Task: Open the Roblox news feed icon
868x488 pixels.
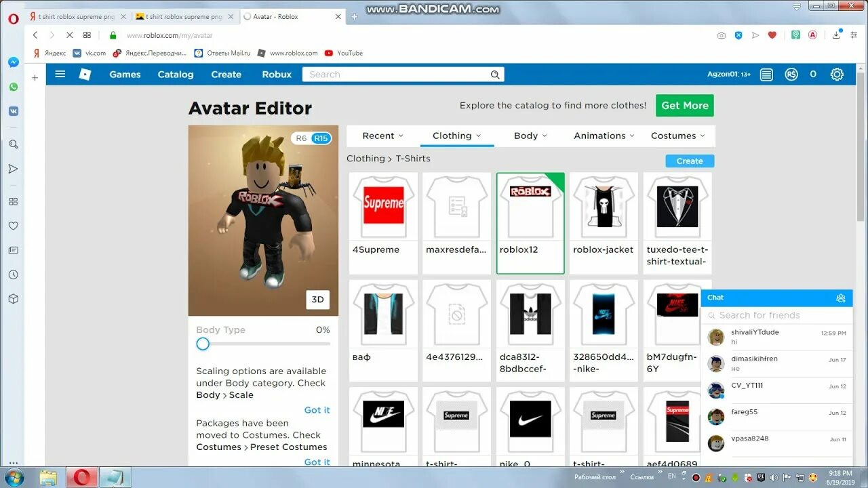Action: point(766,75)
